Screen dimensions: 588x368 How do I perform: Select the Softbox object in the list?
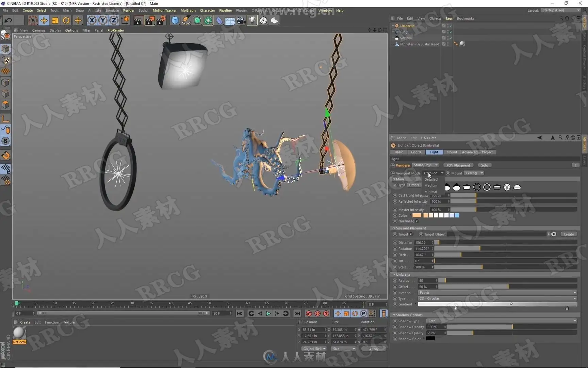click(x=406, y=38)
